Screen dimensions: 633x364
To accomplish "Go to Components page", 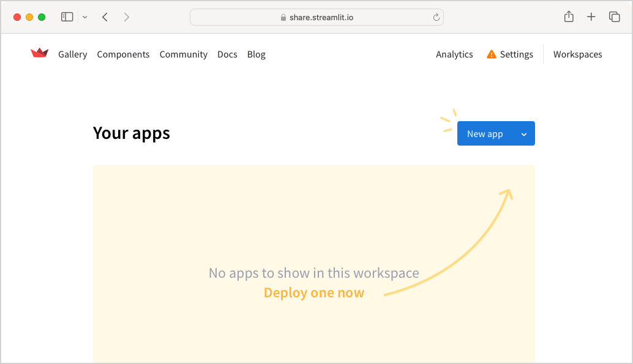I will pyautogui.click(x=123, y=54).
